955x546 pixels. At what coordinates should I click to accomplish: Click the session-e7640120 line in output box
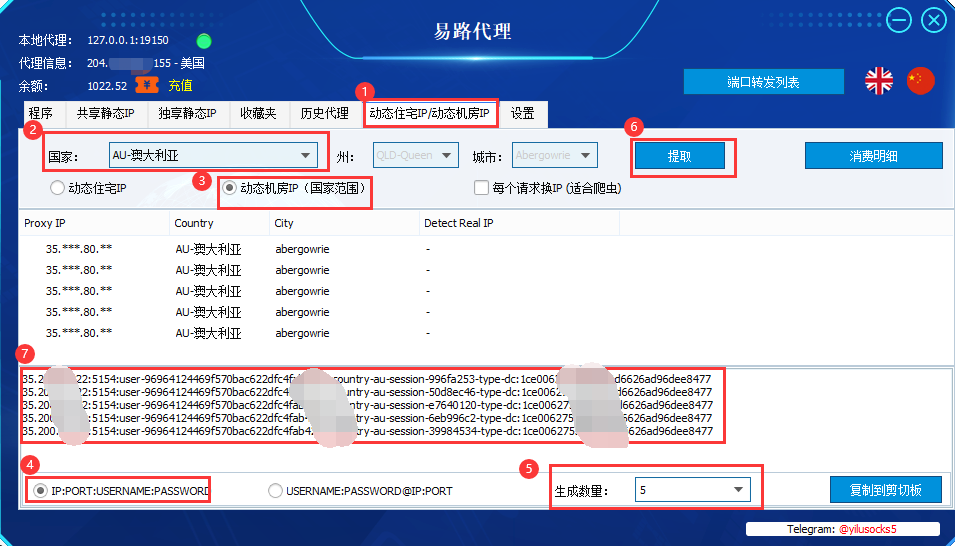point(367,405)
